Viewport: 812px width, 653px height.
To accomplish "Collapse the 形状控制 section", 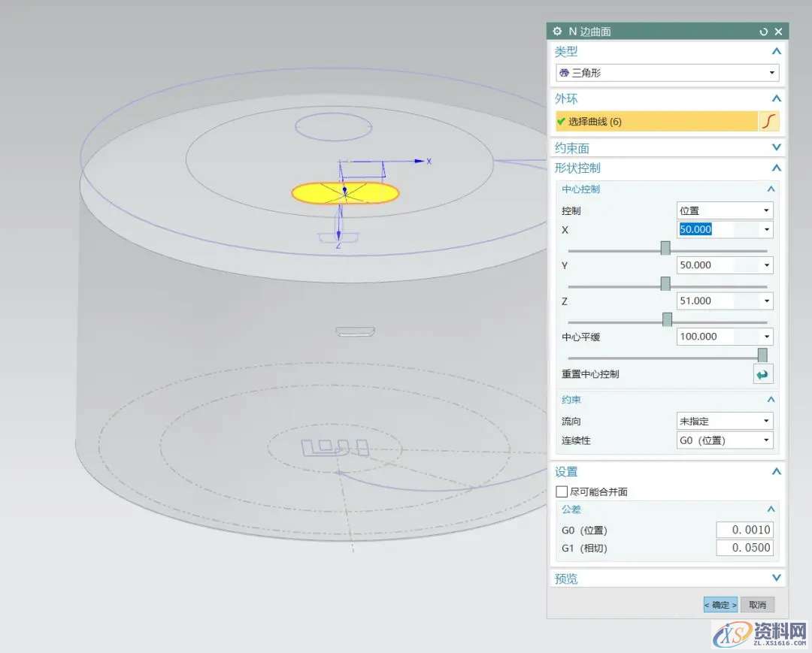I will pyautogui.click(x=776, y=168).
